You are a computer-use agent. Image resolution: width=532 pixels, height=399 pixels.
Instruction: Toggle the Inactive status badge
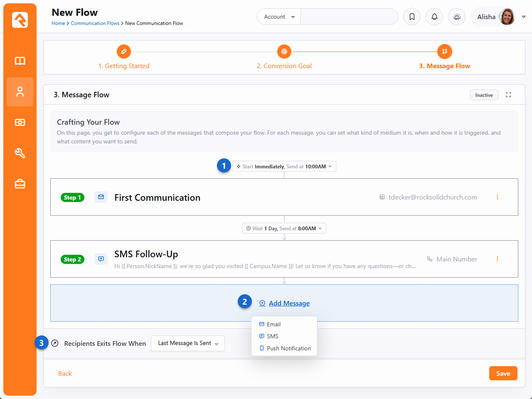[484, 95]
